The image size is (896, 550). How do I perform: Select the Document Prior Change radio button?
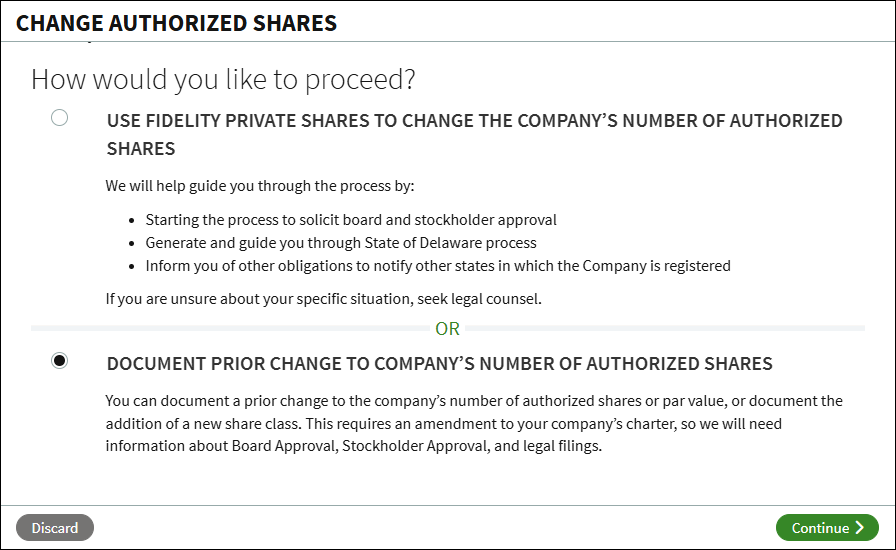click(x=60, y=361)
